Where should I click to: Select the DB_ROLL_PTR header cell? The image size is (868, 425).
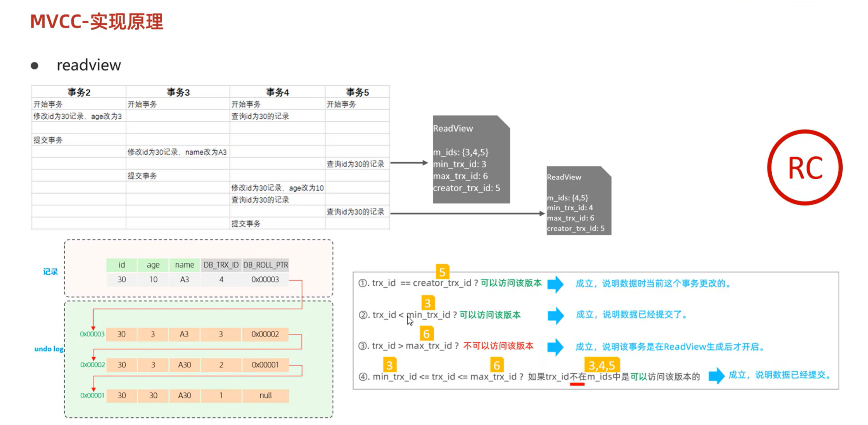[266, 265]
